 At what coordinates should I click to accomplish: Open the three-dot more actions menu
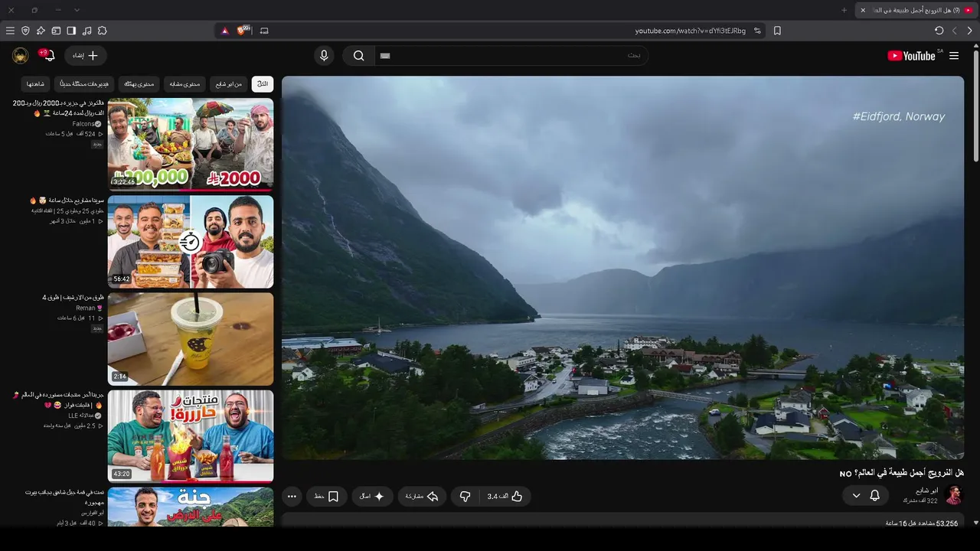point(292,497)
